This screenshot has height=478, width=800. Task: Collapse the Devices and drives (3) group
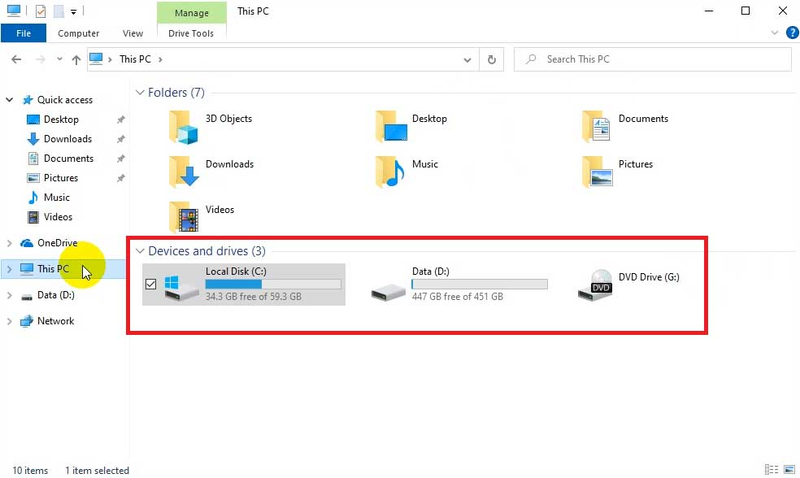point(140,251)
